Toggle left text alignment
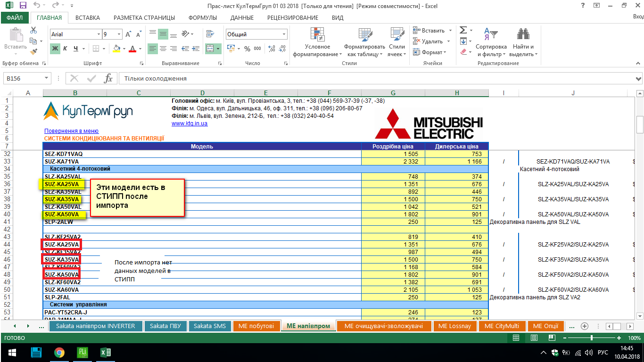This screenshot has height=362, width=644. pos(153,49)
